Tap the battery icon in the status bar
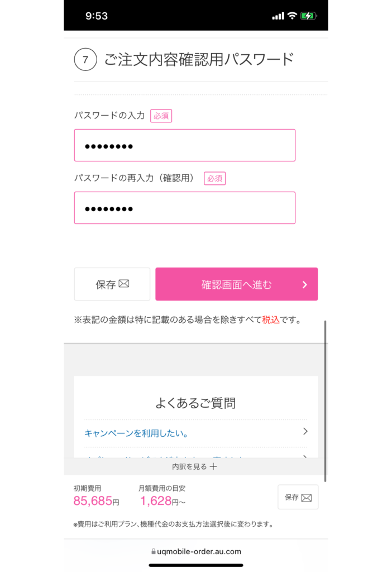Image resolution: width=392 pixels, height=572 pixels. (x=308, y=16)
